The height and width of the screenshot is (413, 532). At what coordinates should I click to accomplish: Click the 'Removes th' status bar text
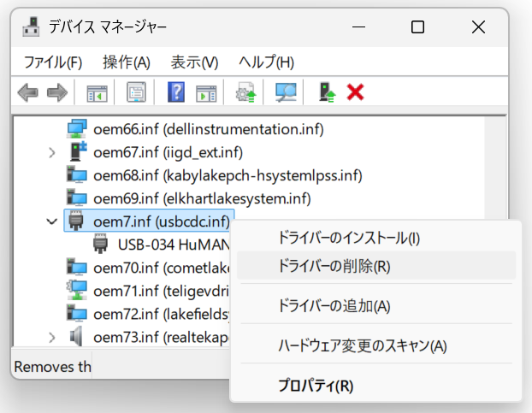(52, 366)
